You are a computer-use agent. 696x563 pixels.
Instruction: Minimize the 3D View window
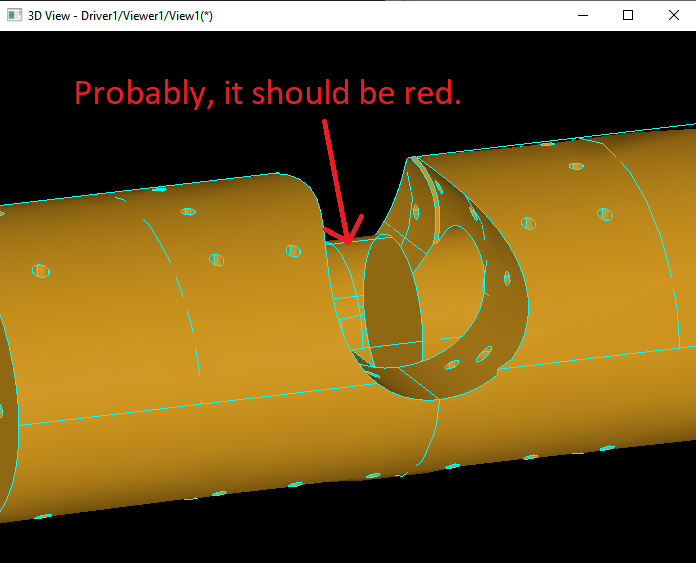(x=581, y=15)
